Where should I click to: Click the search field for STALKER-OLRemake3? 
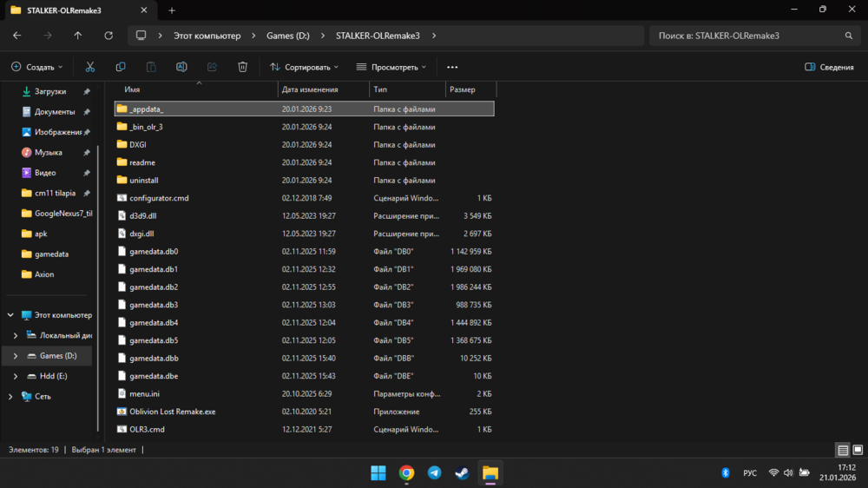(746, 36)
